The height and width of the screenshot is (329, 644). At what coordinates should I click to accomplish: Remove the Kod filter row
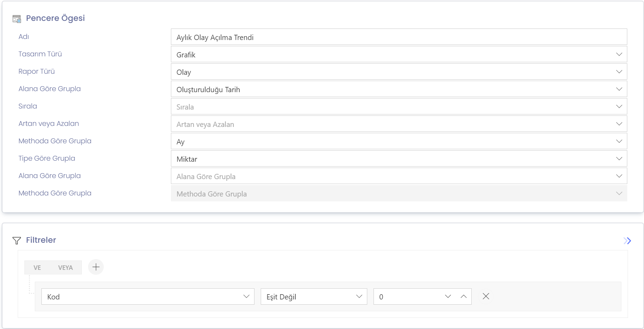click(486, 296)
